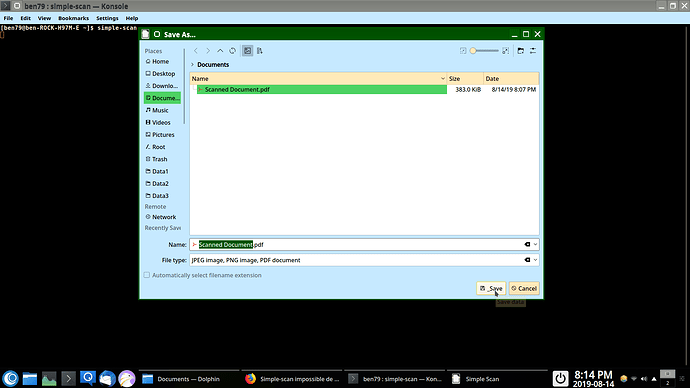This screenshot has width=690, height=388.
Task: Open Videos in Places
Action: tap(162, 123)
